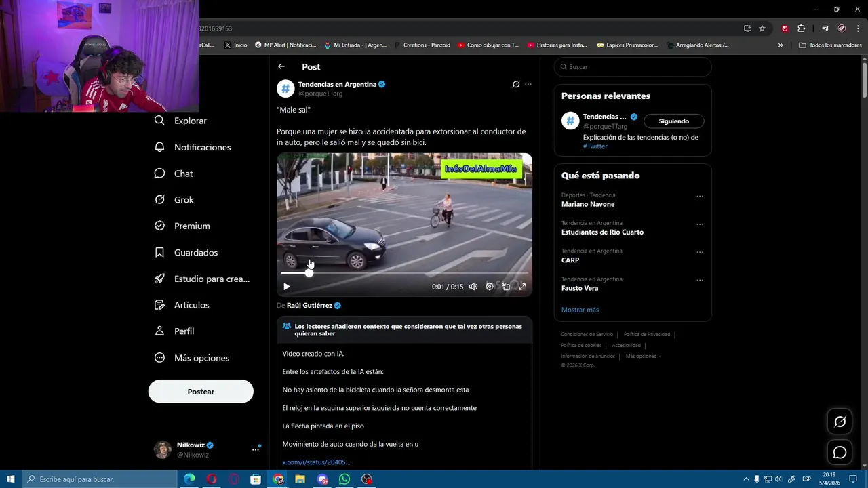Click page vertical scrollbar
Viewport: 868px width, 488px height.
[x=865, y=80]
